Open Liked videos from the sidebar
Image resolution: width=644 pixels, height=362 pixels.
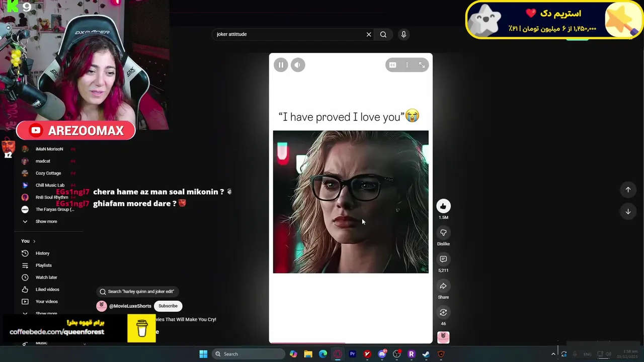coord(48,290)
